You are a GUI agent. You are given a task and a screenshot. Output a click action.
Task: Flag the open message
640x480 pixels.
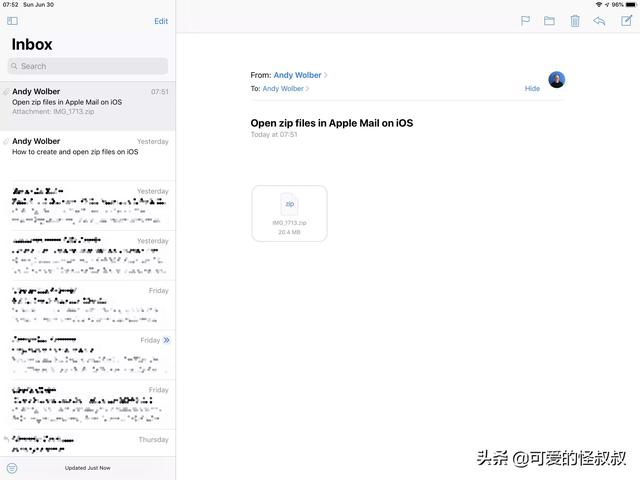pyautogui.click(x=525, y=21)
